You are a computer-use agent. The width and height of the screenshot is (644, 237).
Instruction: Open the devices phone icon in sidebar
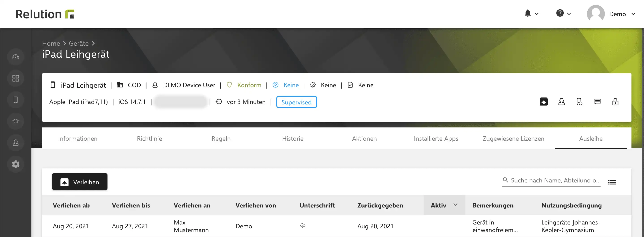[15, 100]
